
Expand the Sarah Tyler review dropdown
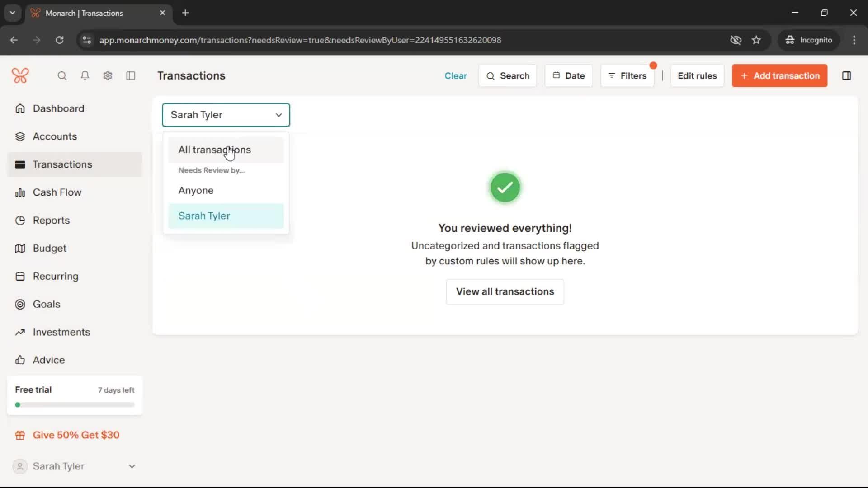pyautogui.click(x=226, y=115)
